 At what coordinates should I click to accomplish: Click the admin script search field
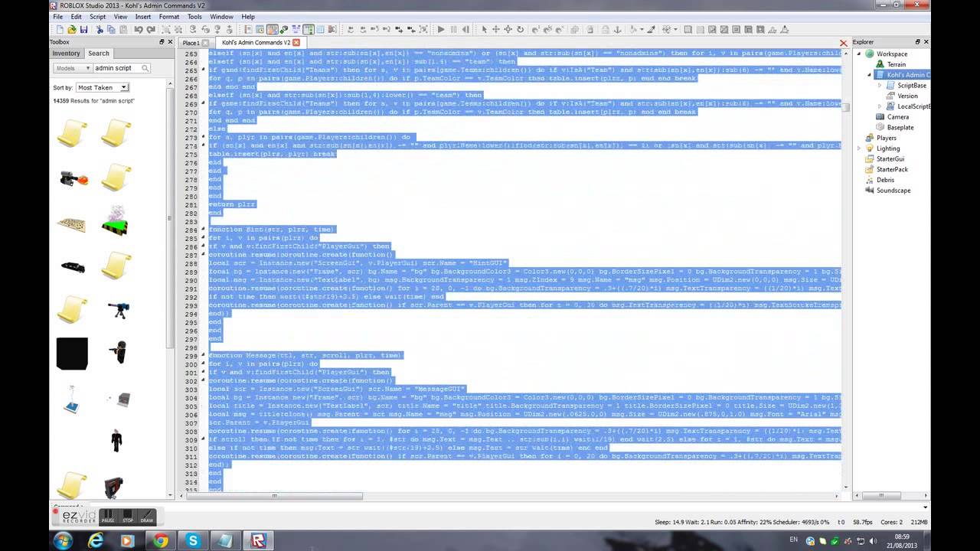[x=116, y=68]
